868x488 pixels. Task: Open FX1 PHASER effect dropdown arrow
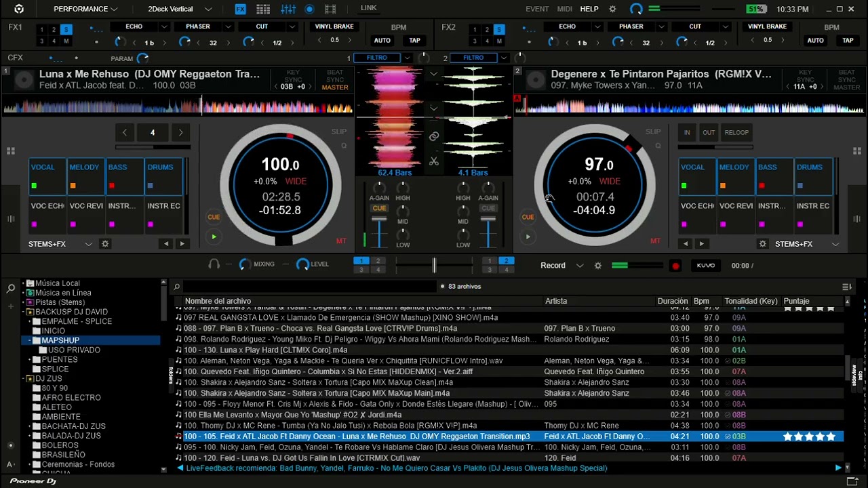[x=228, y=26]
